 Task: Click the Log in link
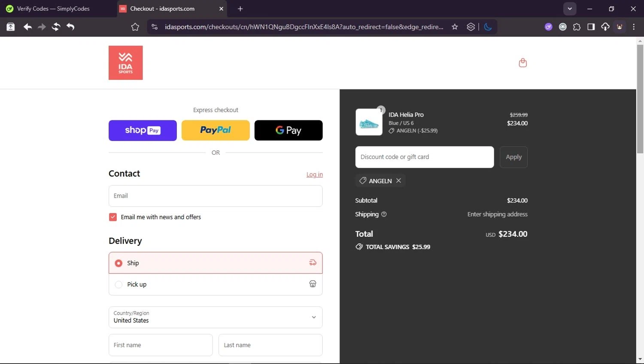[315, 174]
